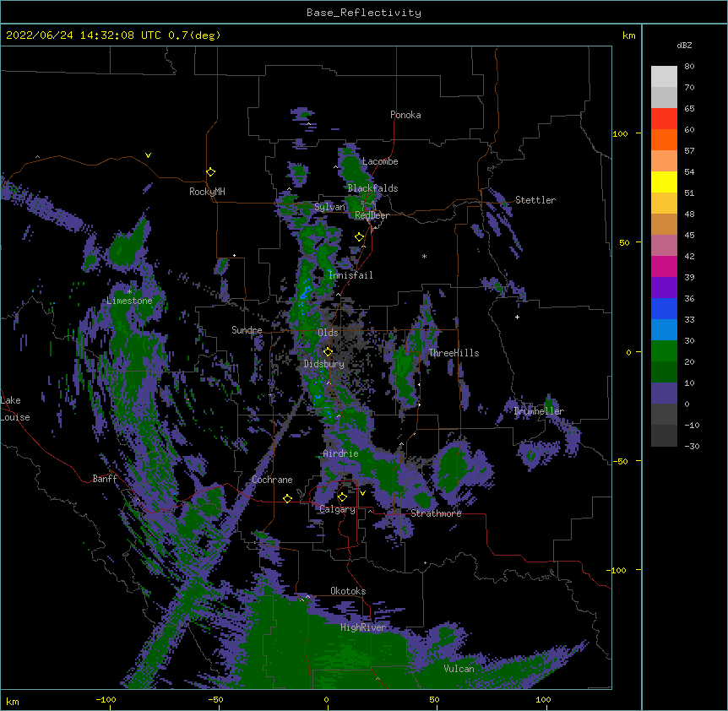Click the yellow diamond marker between Olds and Didsbury

328,352
